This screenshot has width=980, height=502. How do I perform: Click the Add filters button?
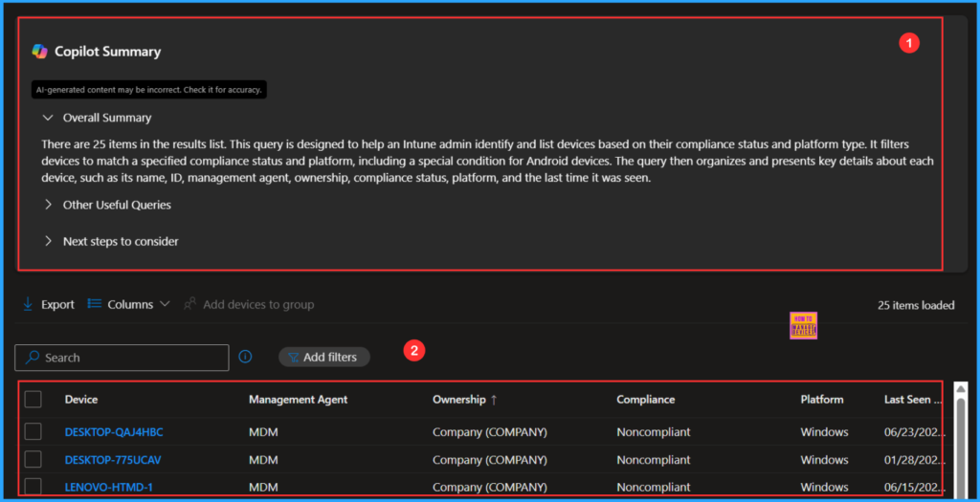(324, 358)
